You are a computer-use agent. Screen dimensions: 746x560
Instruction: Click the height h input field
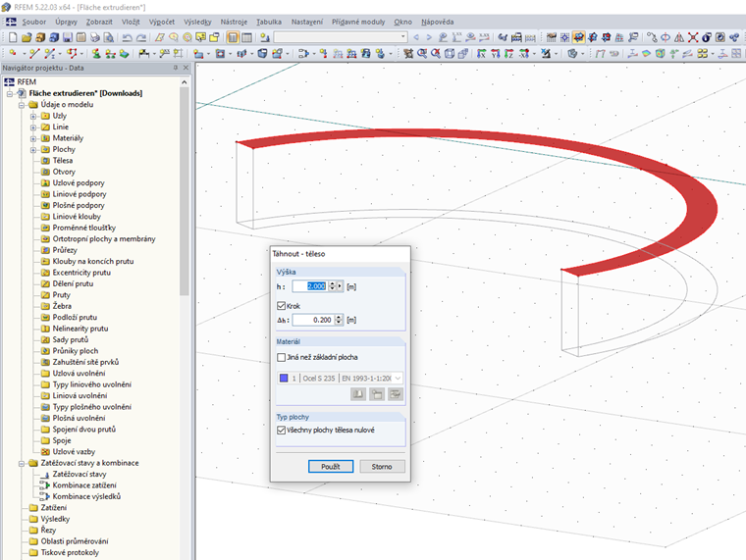[x=310, y=286]
